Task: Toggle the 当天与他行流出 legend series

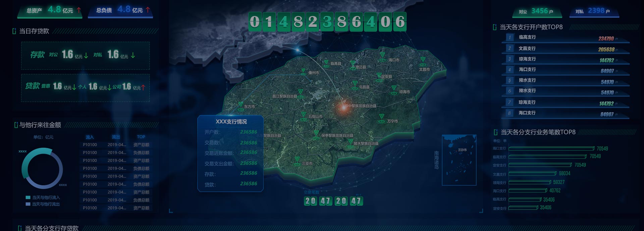Action: point(46,204)
